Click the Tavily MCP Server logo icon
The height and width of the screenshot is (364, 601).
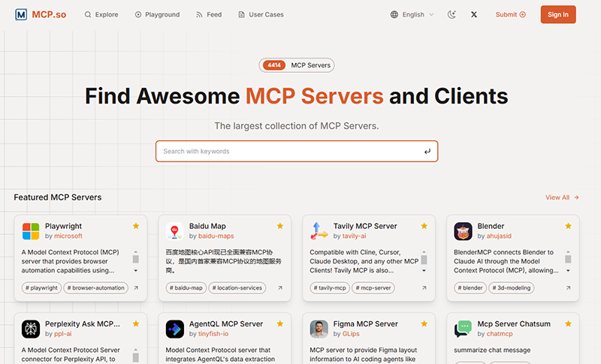319,231
